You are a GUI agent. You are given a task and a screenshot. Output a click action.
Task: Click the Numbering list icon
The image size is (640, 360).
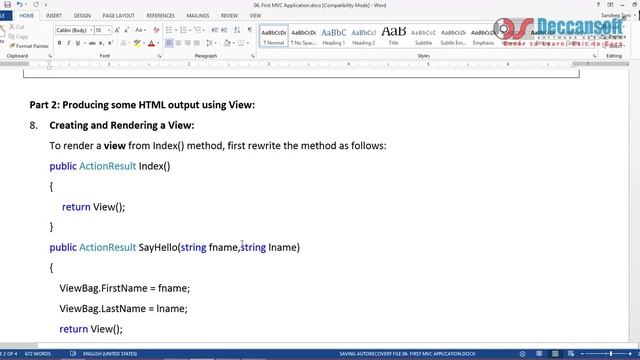coord(183,30)
